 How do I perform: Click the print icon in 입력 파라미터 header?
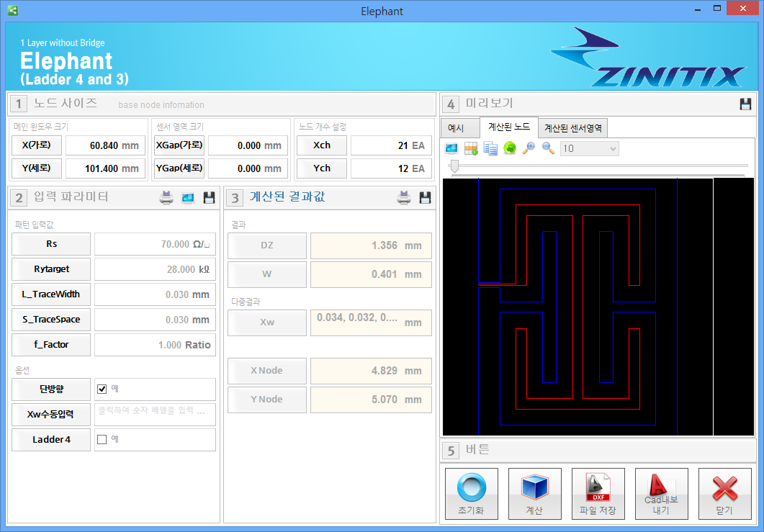(166, 198)
